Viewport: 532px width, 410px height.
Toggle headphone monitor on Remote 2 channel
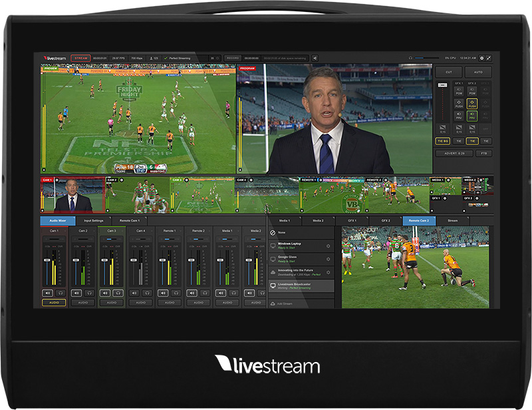(x=205, y=293)
